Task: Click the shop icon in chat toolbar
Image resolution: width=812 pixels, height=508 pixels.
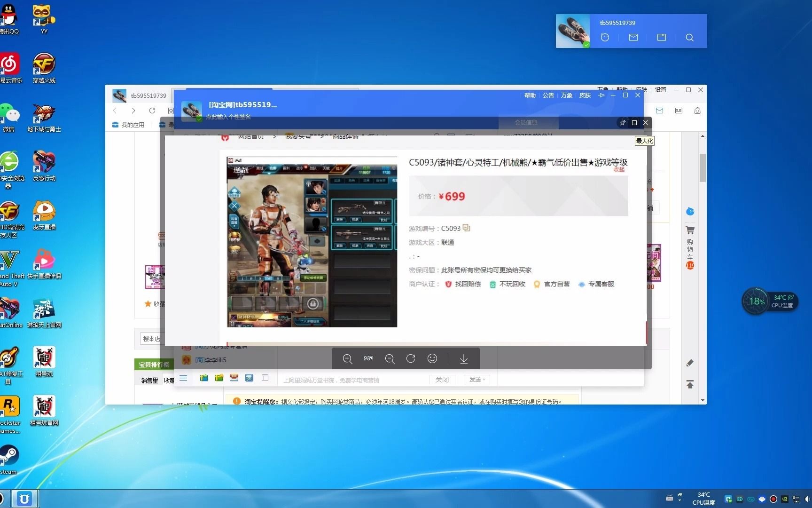Action: [234, 378]
